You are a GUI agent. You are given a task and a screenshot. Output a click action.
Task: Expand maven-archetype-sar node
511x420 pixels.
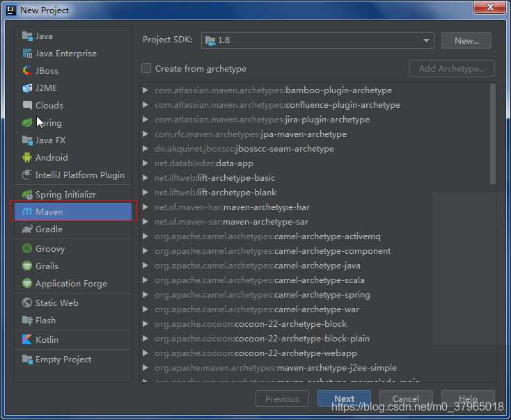146,222
